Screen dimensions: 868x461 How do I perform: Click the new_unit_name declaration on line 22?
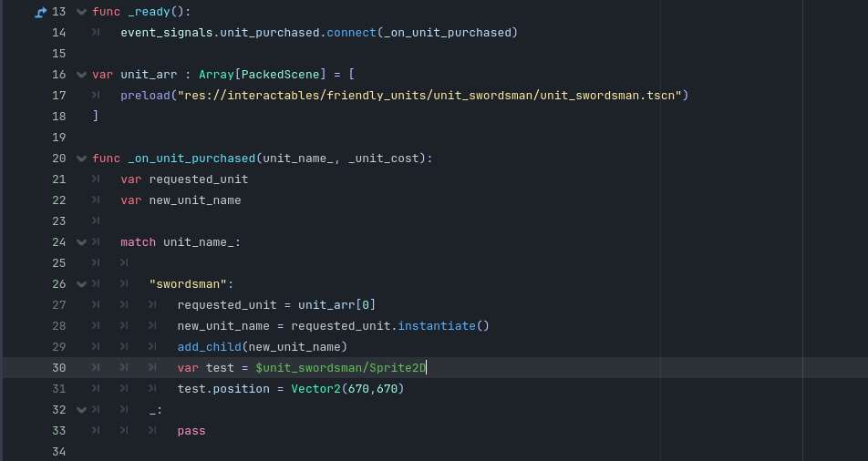194,200
